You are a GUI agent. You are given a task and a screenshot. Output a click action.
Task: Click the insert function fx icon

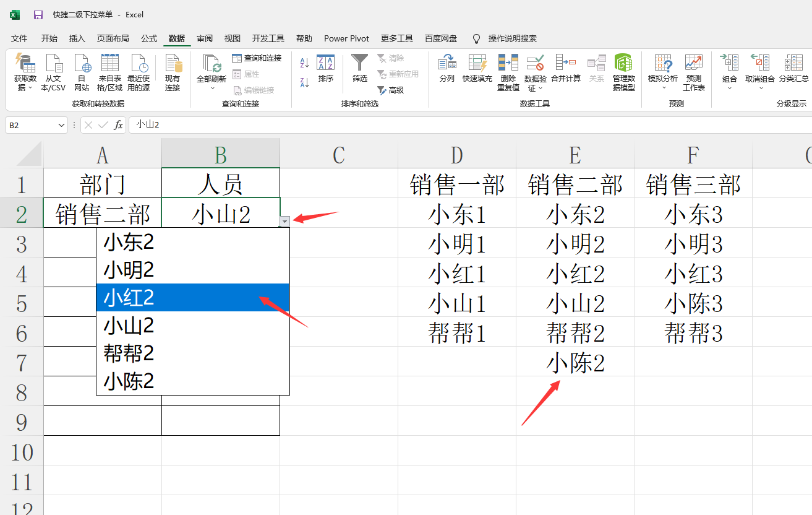click(x=118, y=125)
